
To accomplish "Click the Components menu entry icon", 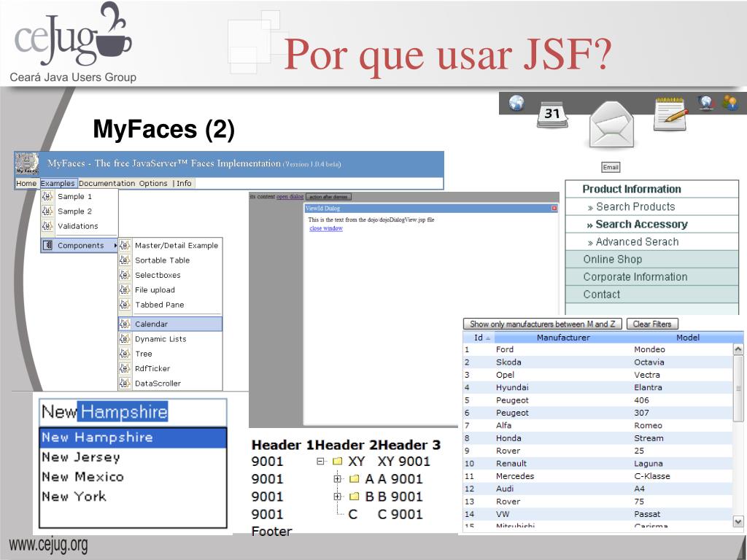I will coord(47,245).
